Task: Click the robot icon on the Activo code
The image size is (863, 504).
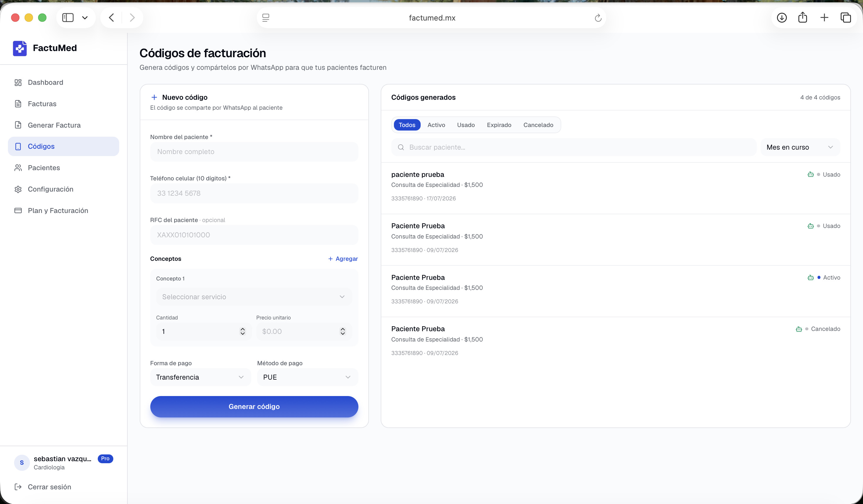Action: [811, 278]
